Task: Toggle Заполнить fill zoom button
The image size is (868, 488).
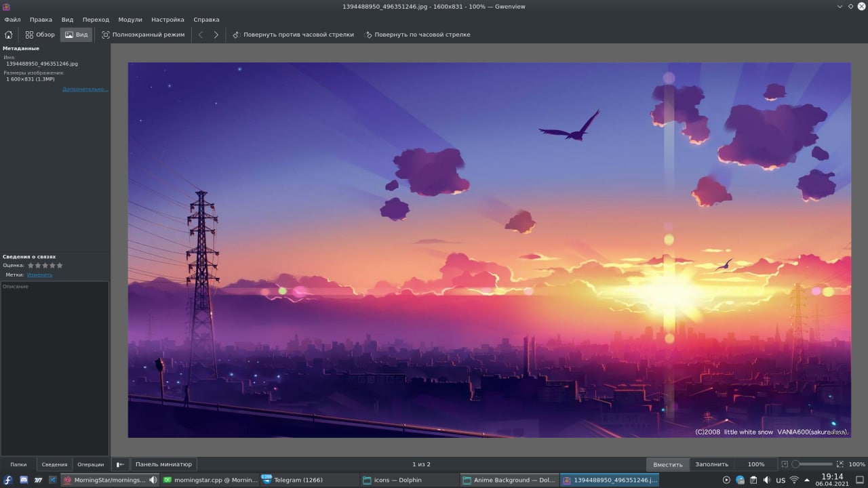Action: pyautogui.click(x=711, y=464)
